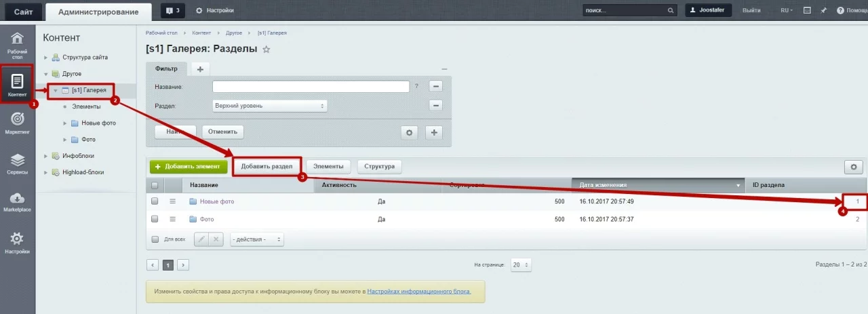
Task: Check the Новые фото row checkbox
Action: (155, 201)
